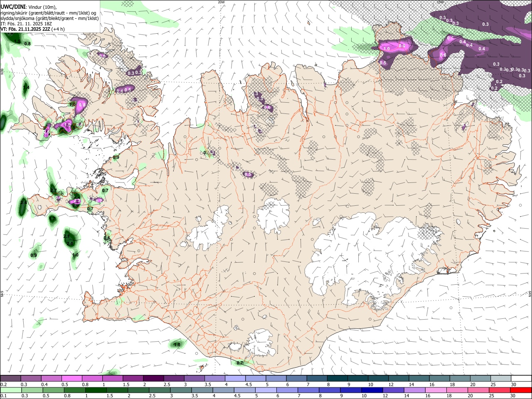Click the white 30 swatch in upper legend row
Viewport: 532px width, 399px height.
pyautogui.click(x=521, y=379)
